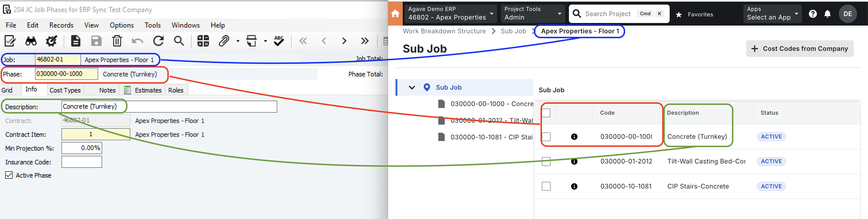This screenshot has width=868, height=219.
Task: Check the box for Tilt-Wall Casting row
Action: pyautogui.click(x=546, y=162)
